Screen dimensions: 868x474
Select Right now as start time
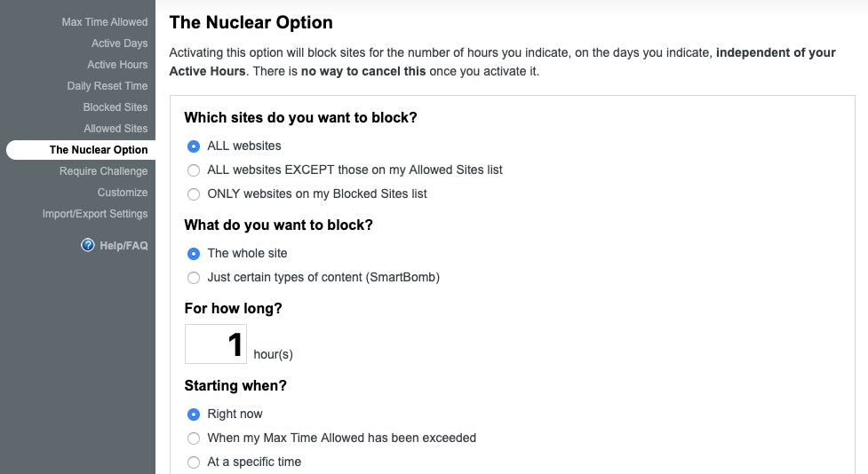[194, 414]
